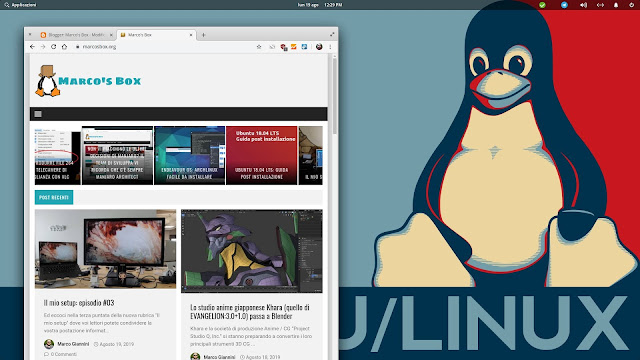The width and height of the screenshot is (640, 360).
Task: Open the Khara passa a Blender post title
Action: pos(250,311)
